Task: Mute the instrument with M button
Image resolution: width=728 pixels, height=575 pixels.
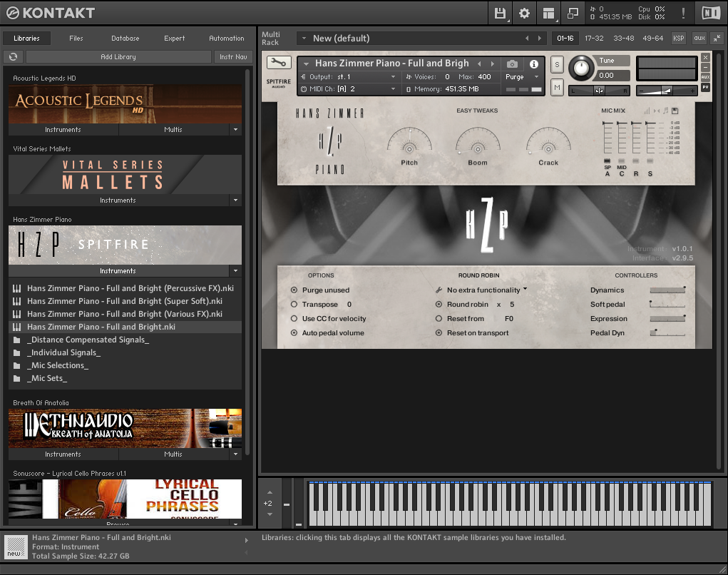Action: [557, 87]
